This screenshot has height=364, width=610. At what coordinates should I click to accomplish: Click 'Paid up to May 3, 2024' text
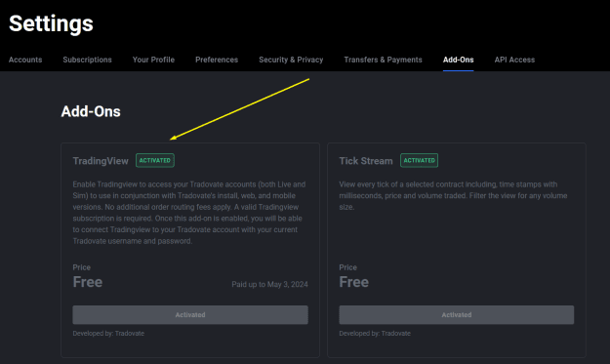[x=269, y=284]
